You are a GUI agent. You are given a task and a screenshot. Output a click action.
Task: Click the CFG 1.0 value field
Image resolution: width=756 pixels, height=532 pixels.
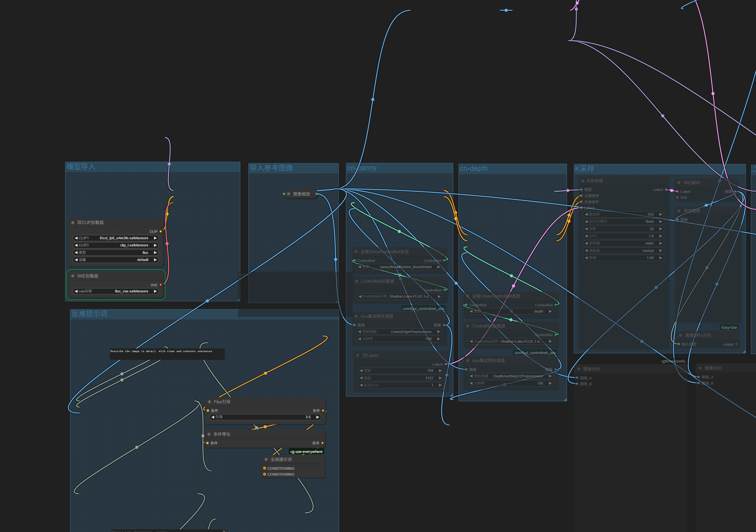tap(623, 236)
